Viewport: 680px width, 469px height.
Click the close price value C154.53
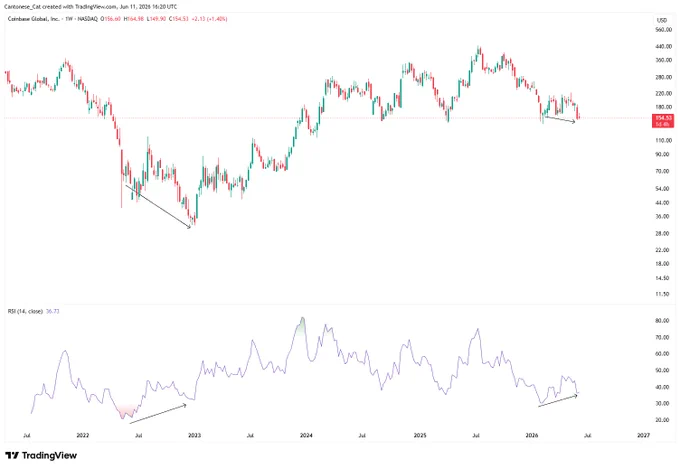pyautogui.click(x=179, y=19)
